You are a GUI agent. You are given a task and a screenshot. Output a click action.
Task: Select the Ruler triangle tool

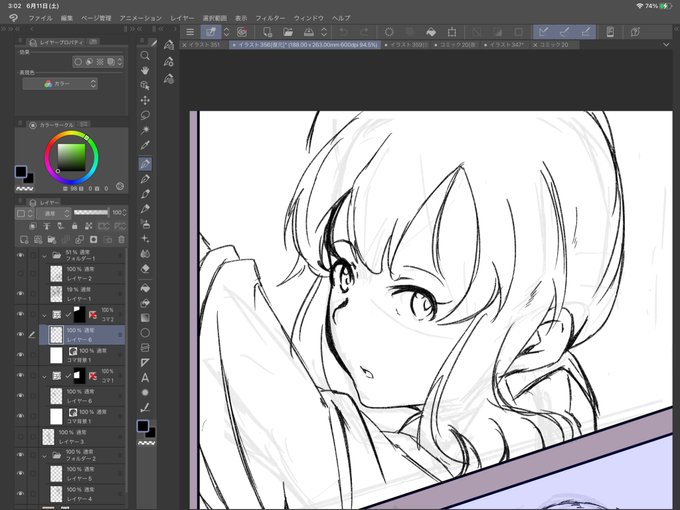click(x=145, y=363)
